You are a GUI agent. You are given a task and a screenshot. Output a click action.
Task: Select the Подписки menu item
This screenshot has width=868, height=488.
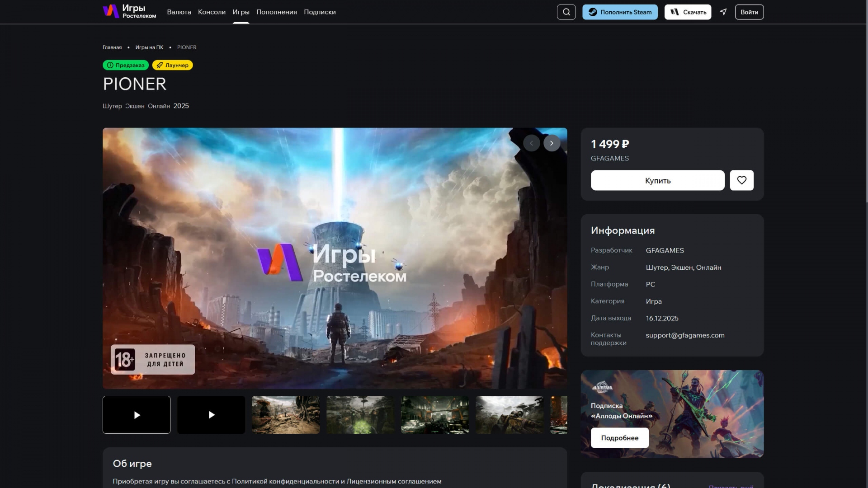320,12
